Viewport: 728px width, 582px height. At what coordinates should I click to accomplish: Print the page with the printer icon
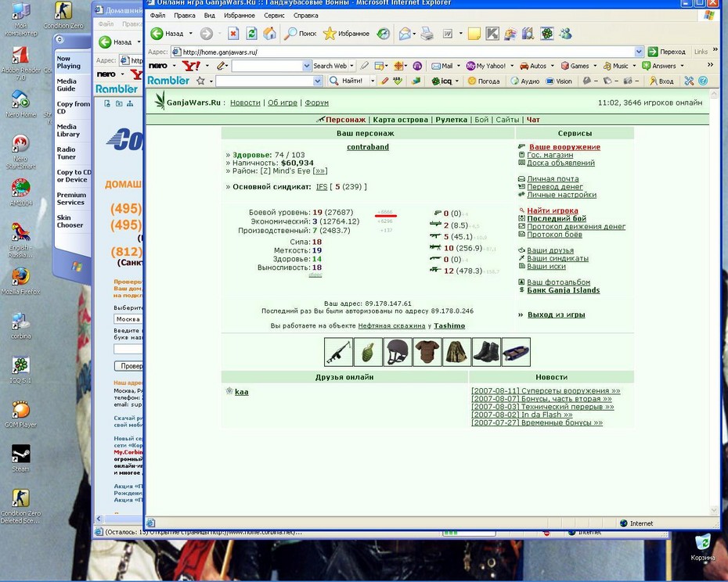coord(427,34)
